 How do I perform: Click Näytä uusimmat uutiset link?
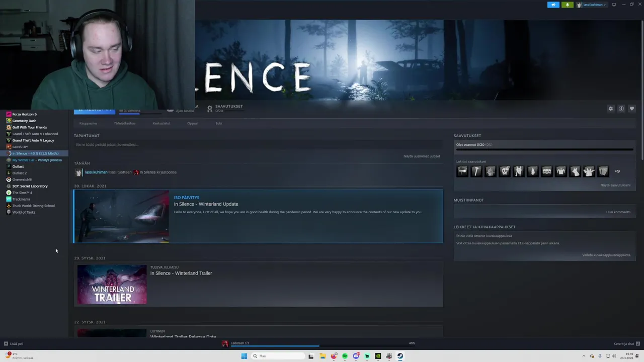[x=422, y=156]
